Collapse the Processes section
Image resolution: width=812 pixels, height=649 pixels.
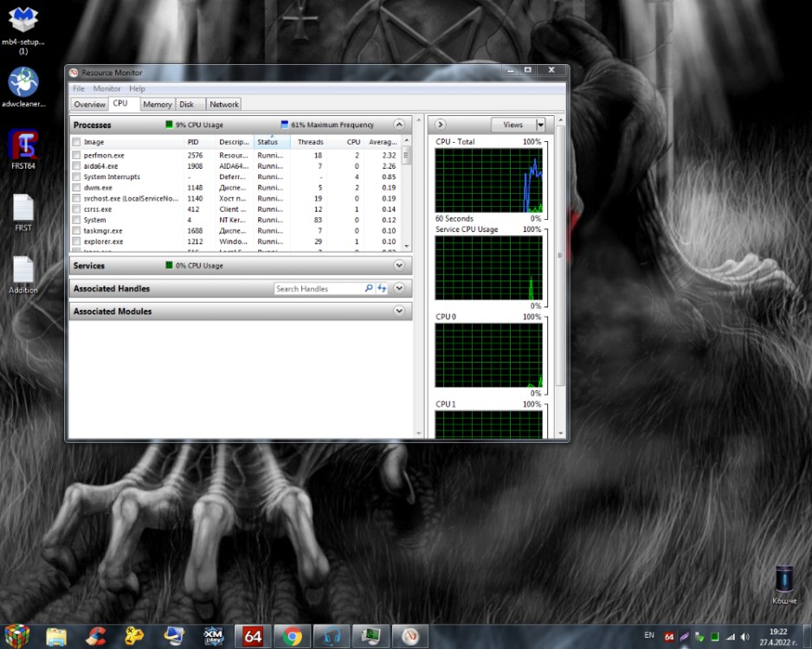pyautogui.click(x=399, y=125)
